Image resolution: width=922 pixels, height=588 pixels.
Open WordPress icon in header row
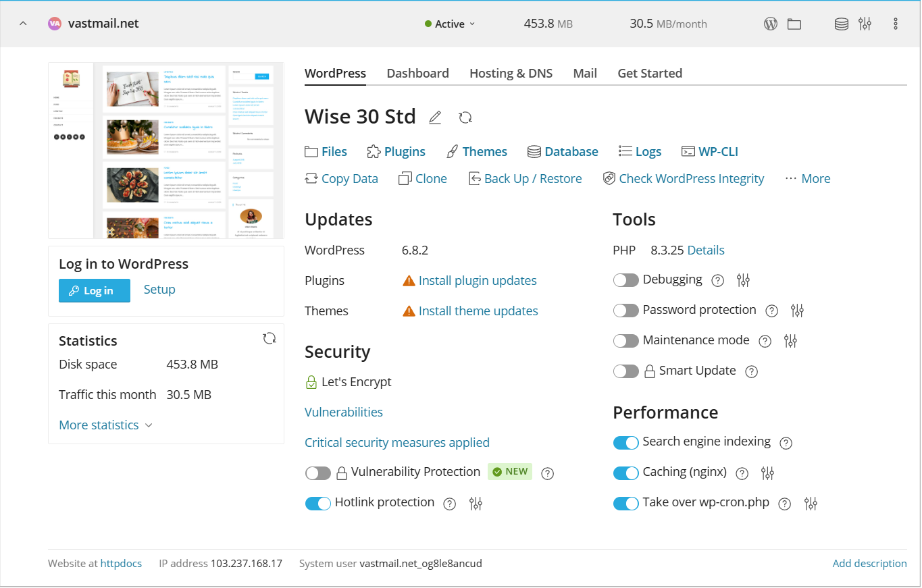(x=771, y=24)
